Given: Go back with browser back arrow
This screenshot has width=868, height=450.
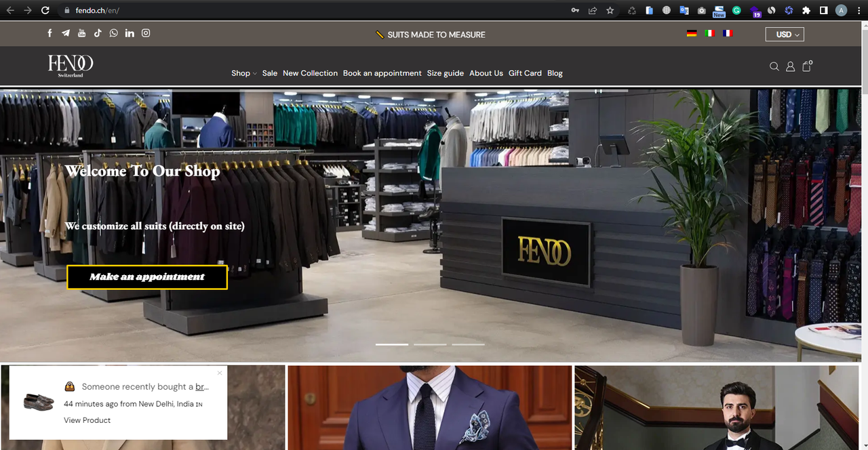Looking at the screenshot, I should tap(10, 10).
